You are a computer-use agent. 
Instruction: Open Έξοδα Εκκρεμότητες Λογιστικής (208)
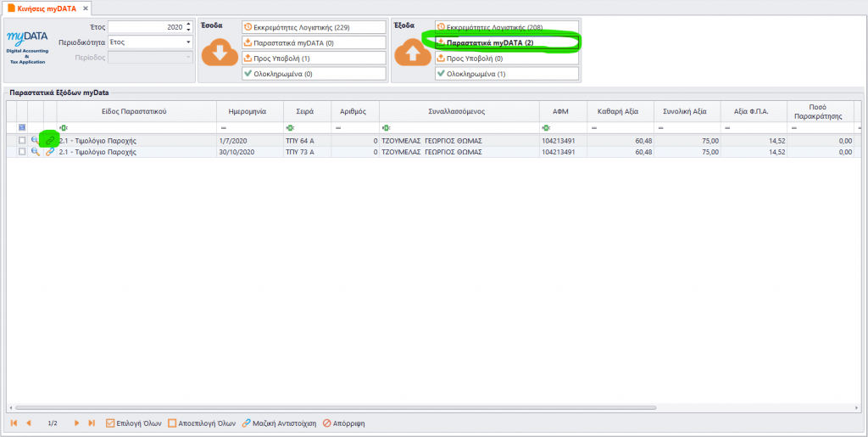(x=507, y=27)
